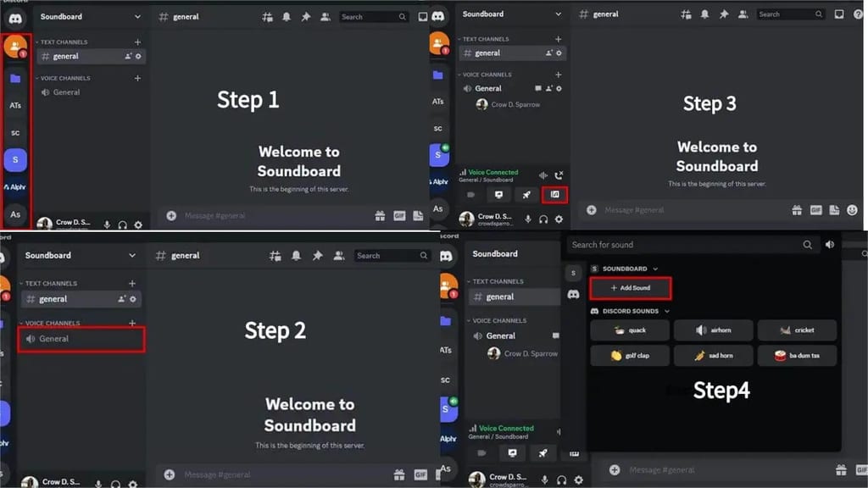
Task: Play the airhorn sound
Action: 714,330
